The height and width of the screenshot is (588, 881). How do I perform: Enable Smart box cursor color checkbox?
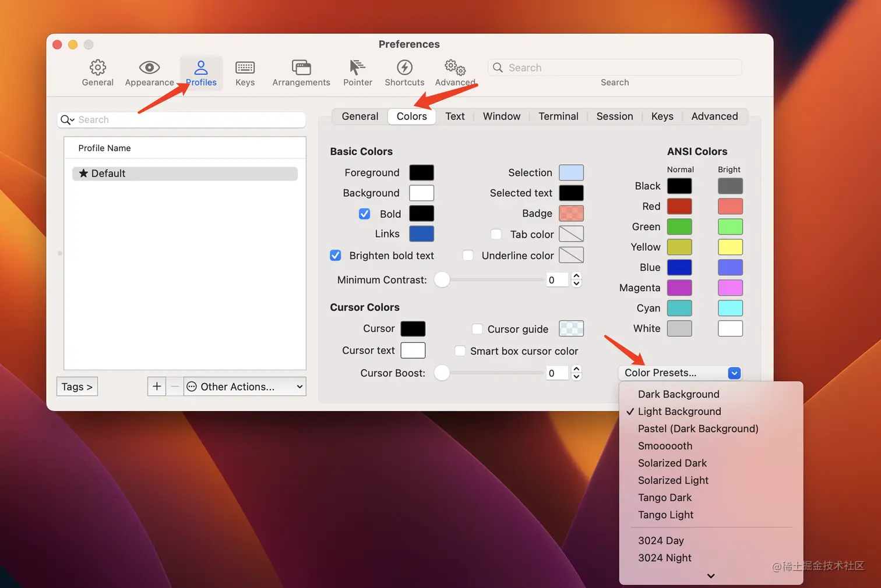[460, 351]
